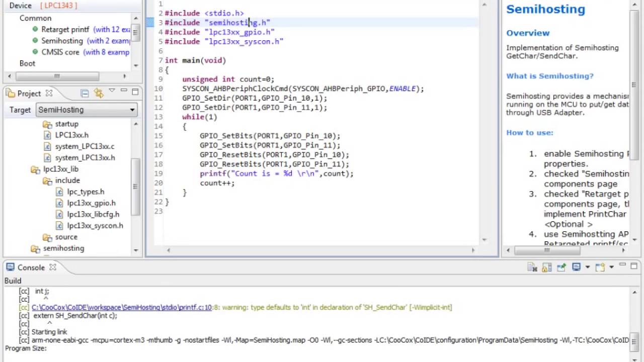The image size is (644, 362).
Task: Click the semihosting folder icon
Action: tap(35, 248)
